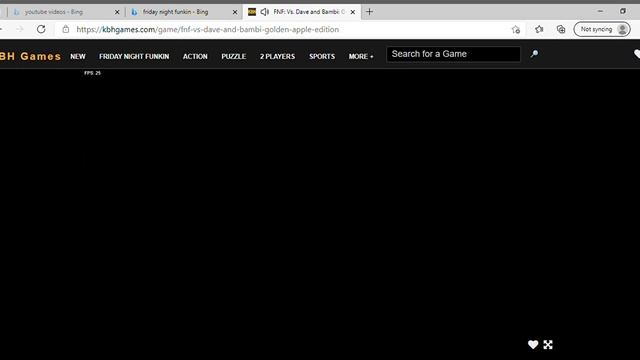The image size is (640, 360).
Task: Go to KBH Games home logo
Action: 30,56
